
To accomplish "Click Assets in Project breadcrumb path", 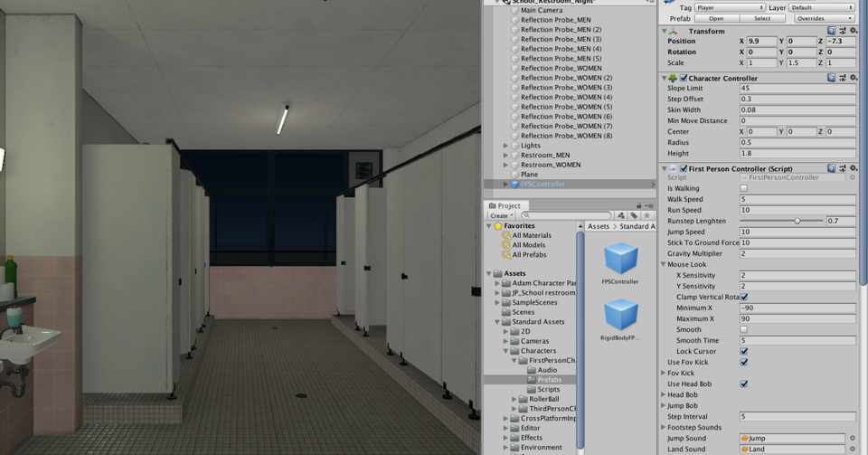I will (598, 226).
